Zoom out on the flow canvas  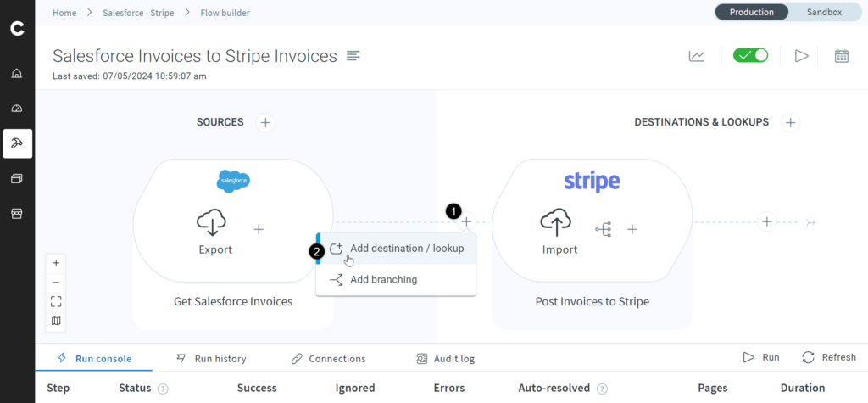coord(56,283)
